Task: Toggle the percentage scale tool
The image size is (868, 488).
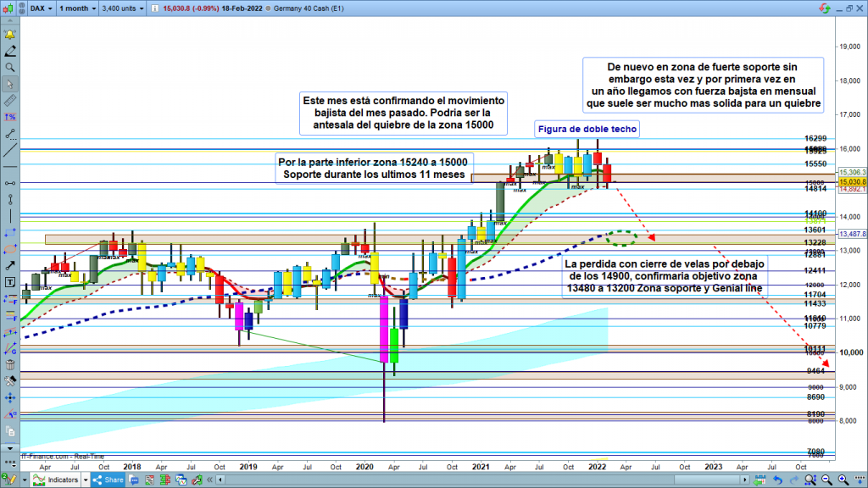Action: point(10,116)
